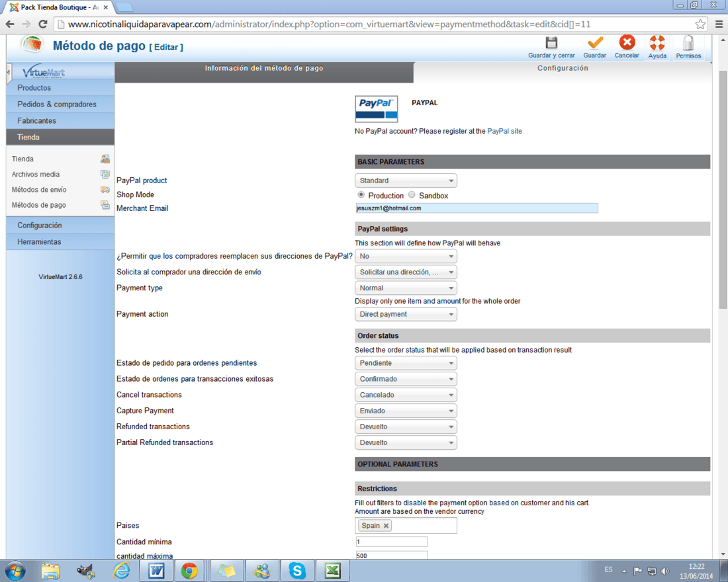Open the address override dropdown showing No
Image resolution: width=728 pixels, height=582 pixels.
pyautogui.click(x=405, y=256)
